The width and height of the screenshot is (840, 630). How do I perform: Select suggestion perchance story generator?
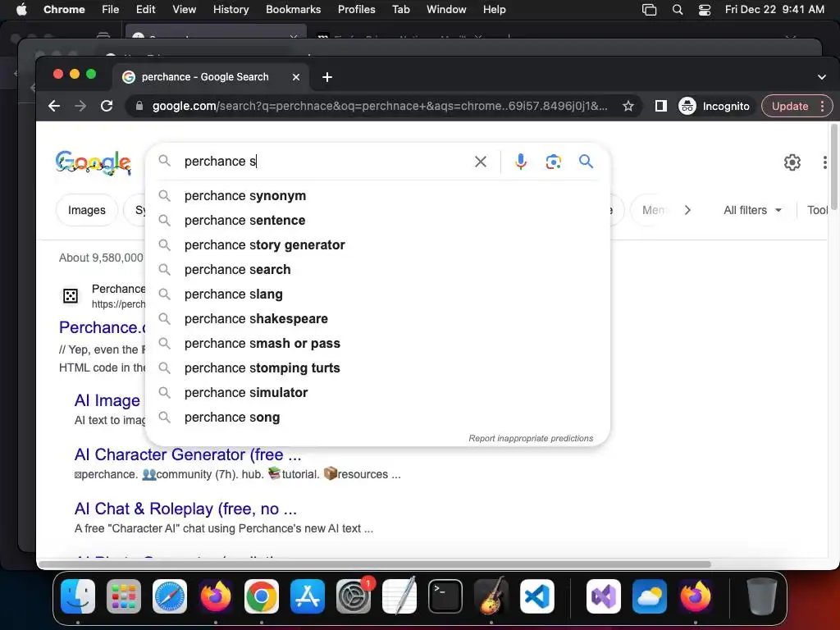(x=377, y=244)
